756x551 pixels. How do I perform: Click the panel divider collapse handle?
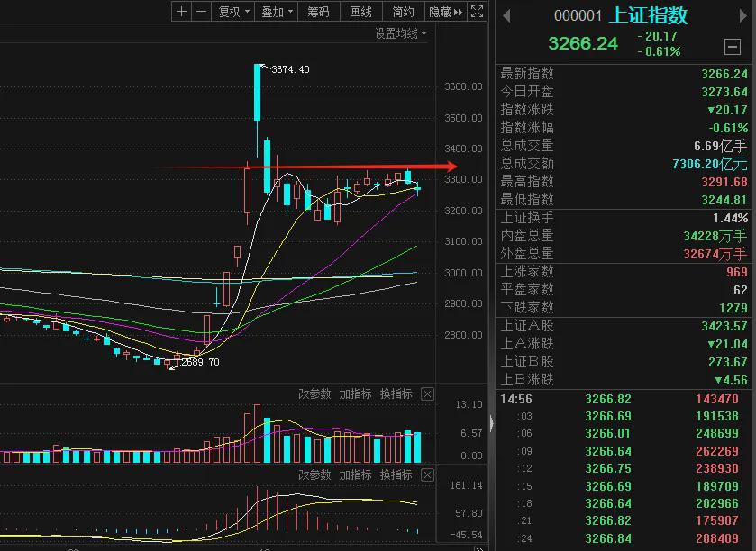(x=491, y=423)
